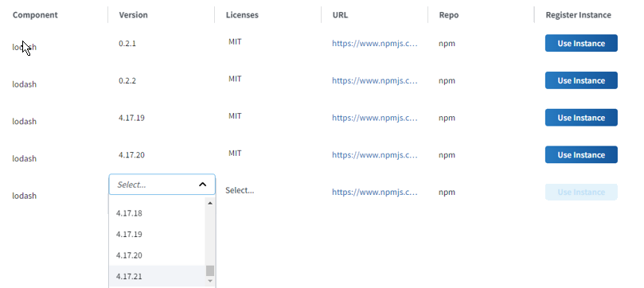Screen dimensions: 644x288
Task: Click the Version column header
Action: (133, 15)
